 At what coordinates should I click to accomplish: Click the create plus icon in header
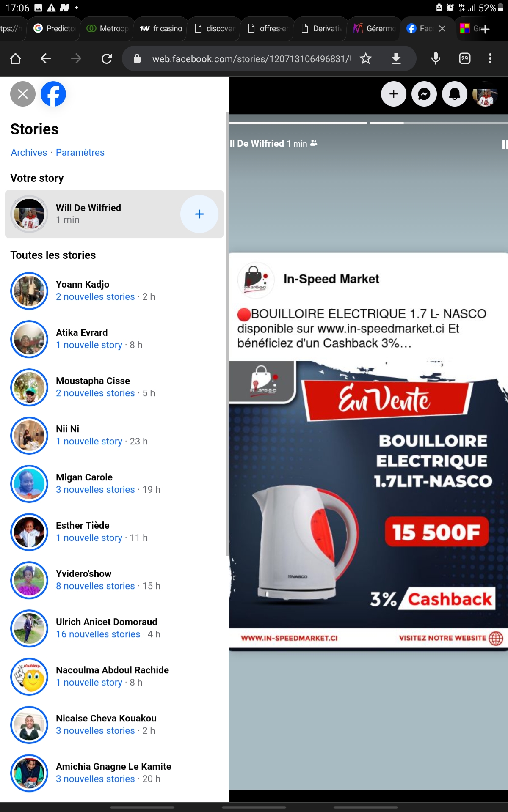[394, 94]
